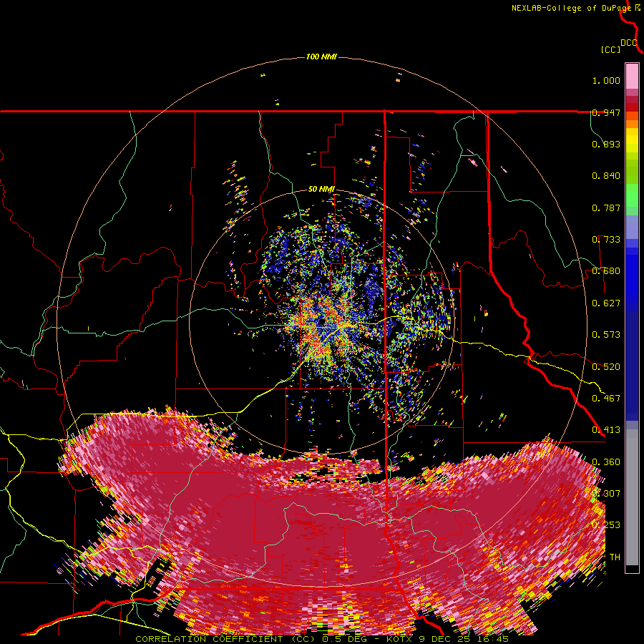Click the 0.520 value on the color scale
The height and width of the screenshot is (644, 644).
click(606, 366)
